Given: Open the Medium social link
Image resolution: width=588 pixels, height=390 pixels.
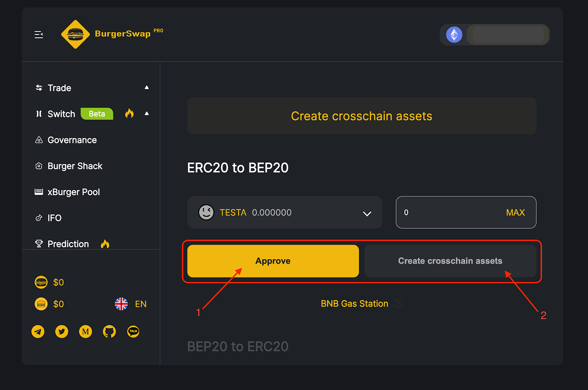Looking at the screenshot, I should (86, 332).
